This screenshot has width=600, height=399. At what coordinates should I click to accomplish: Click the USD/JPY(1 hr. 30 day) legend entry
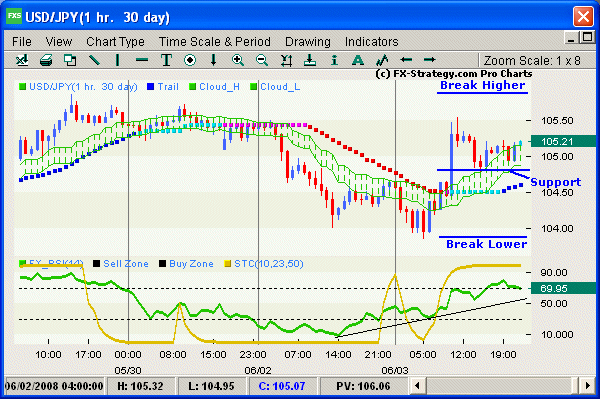78,87
